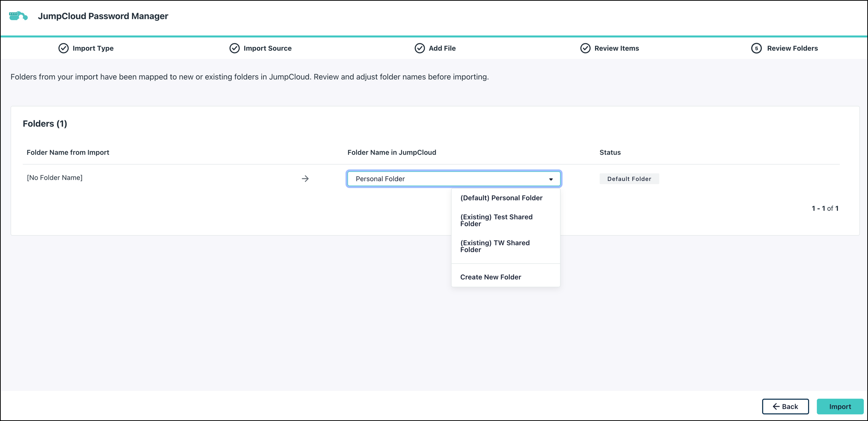Click the Import button
Image resolution: width=868 pixels, height=421 pixels.
tap(840, 407)
